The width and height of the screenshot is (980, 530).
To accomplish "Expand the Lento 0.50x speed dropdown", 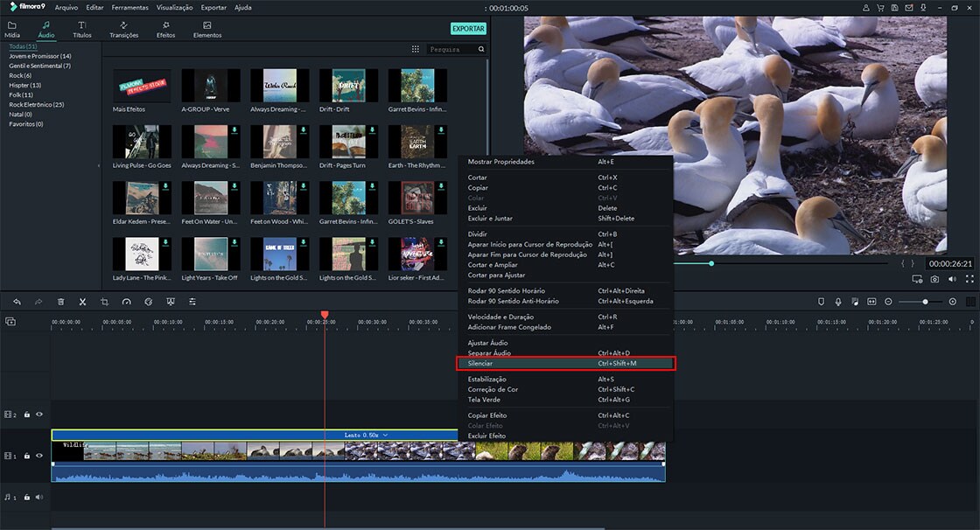I will click(x=385, y=435).
